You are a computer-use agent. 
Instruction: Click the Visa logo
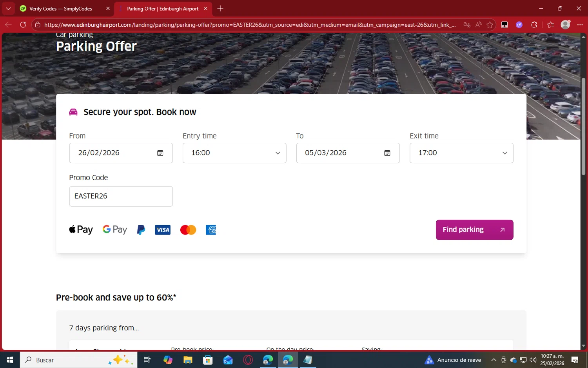[163, 230]
